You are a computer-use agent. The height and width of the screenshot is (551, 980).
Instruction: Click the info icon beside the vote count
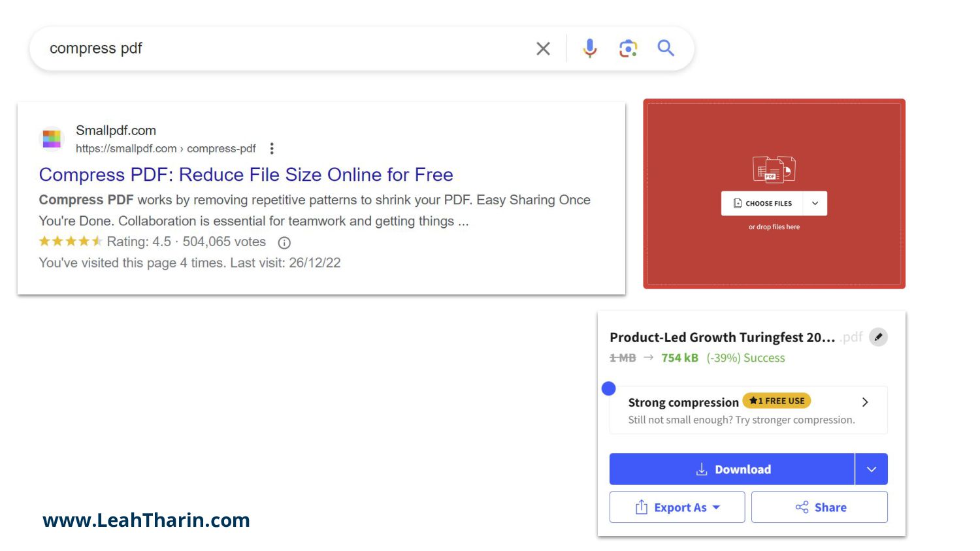pos(284,242)
